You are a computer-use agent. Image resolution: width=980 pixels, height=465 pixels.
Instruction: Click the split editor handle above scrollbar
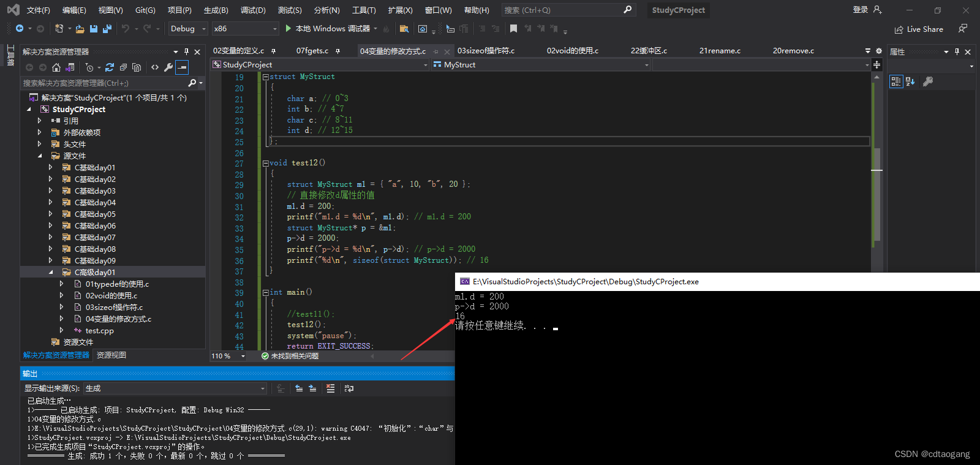[x=876, y=65]
